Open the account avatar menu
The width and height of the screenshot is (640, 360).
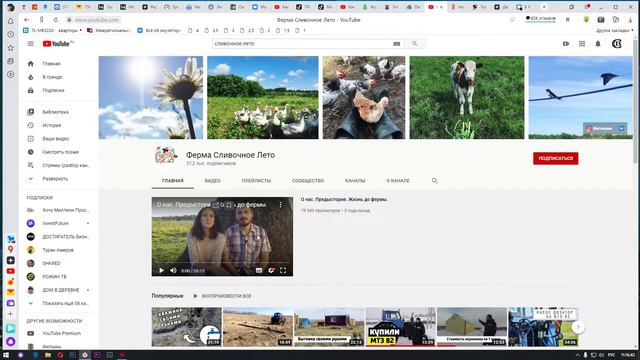[x=617, y=44]
